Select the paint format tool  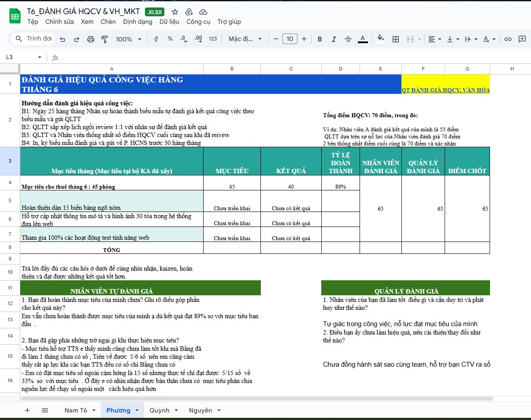click(x=104, y=39)
